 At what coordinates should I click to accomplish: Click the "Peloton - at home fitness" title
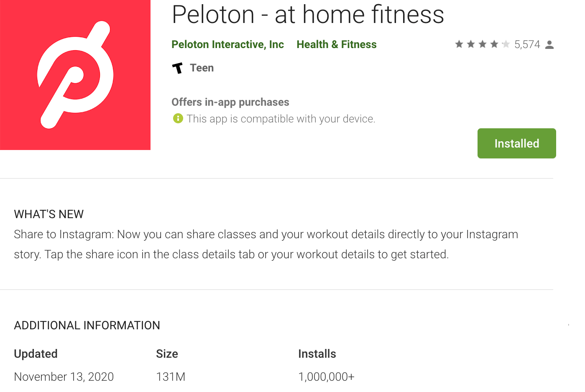308,15
